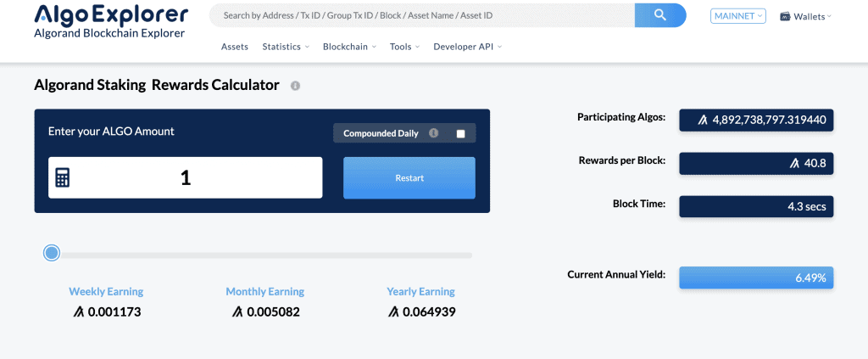
Task: Click the Compounded Daily info icon
Action: 433,133
